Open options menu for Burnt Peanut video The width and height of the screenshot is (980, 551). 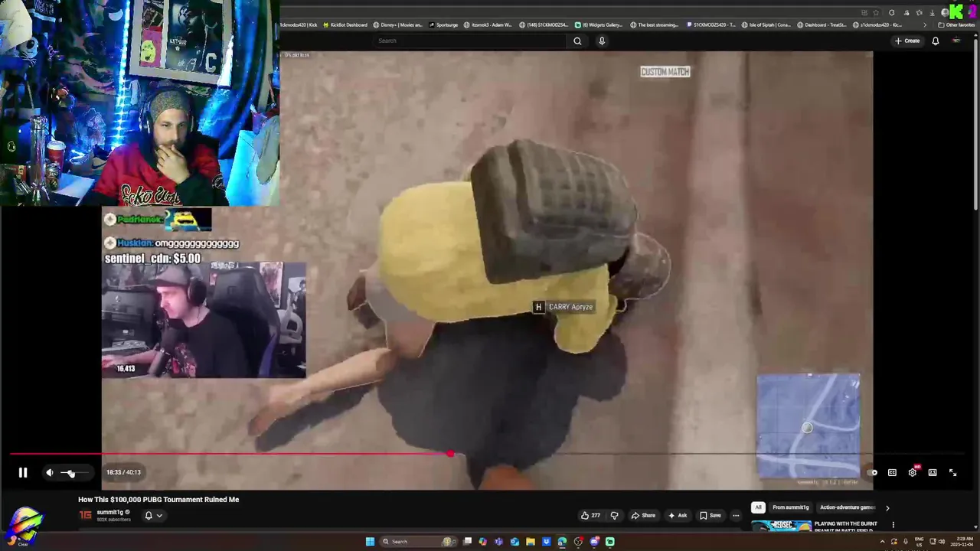coord(893,525)
